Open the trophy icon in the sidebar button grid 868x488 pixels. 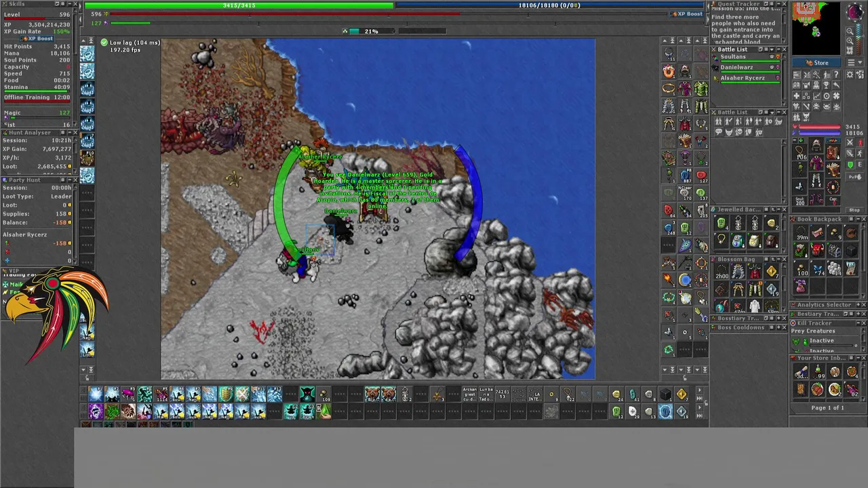tap(826, 85)
